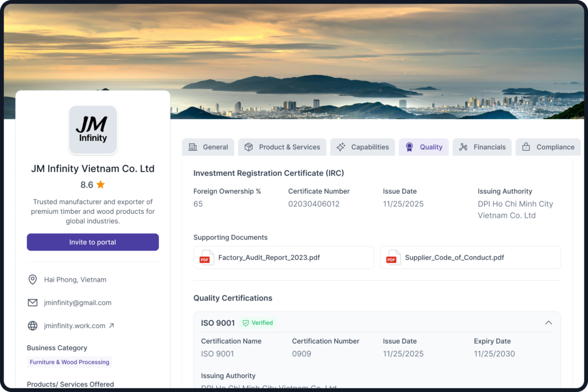Open the jminfinity.work.com website link
588x392 pixels.
tap(75, 325)
